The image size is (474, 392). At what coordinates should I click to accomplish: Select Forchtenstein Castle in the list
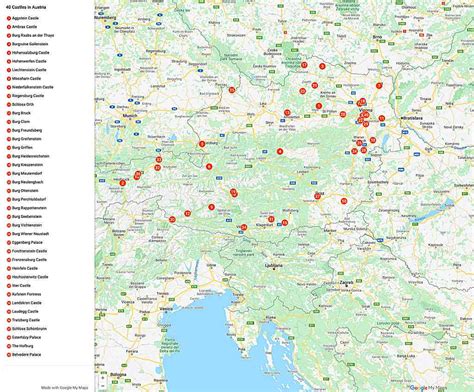[30, 251]
